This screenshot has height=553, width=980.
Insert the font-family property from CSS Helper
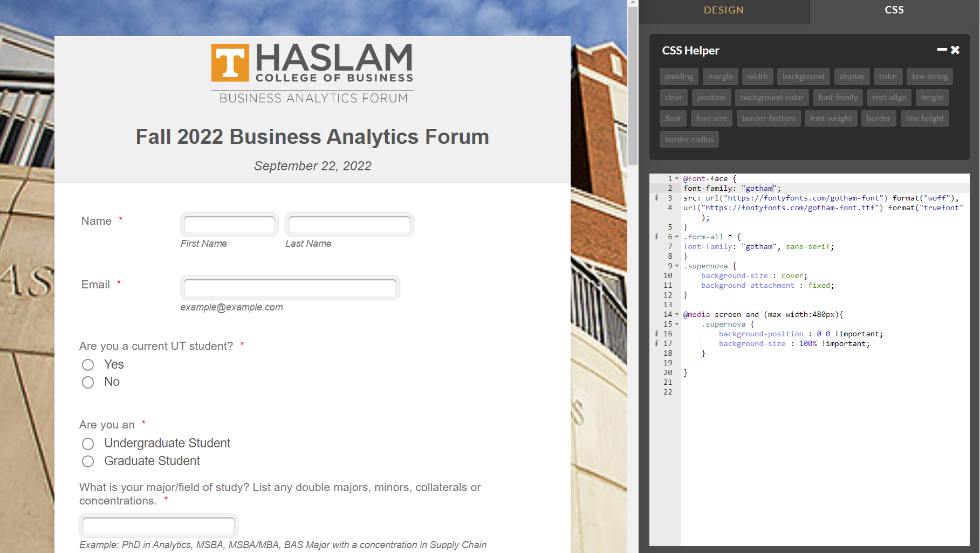(837, 98)
